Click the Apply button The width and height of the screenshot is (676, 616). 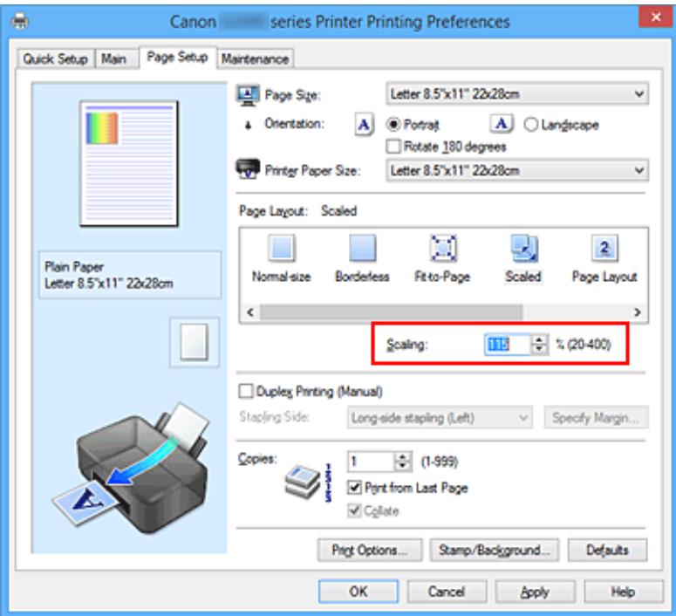(x=535, y=592)
